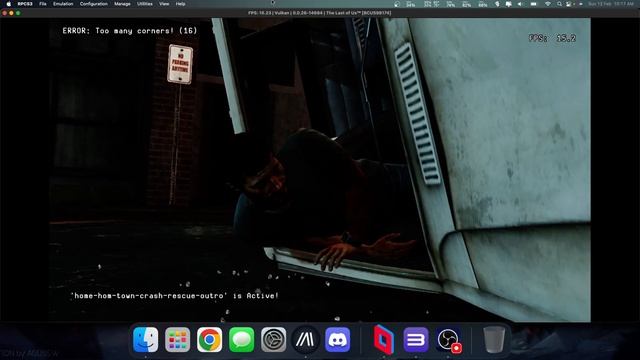Open the RPCS3 application menu
The image size is (640, 360).
pyautogui.click(x=25, y=4)
